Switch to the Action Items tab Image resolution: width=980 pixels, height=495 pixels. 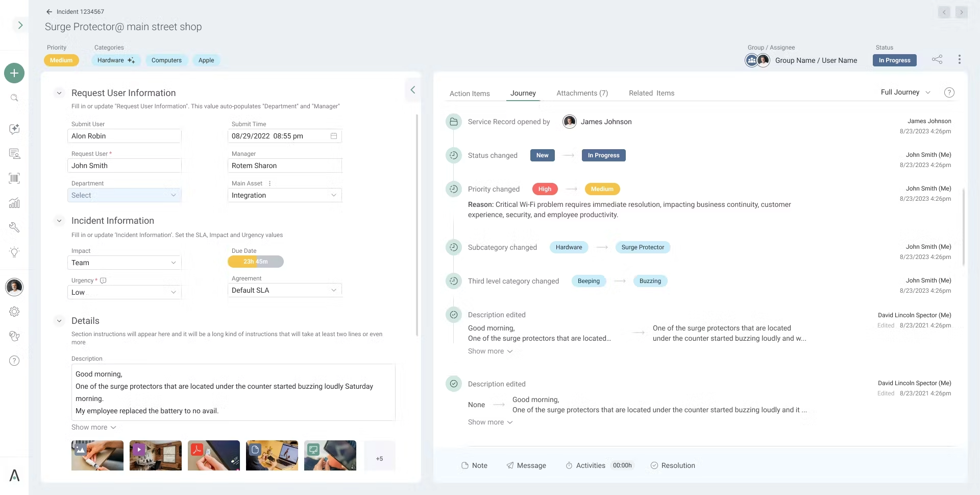coord(470,93)
